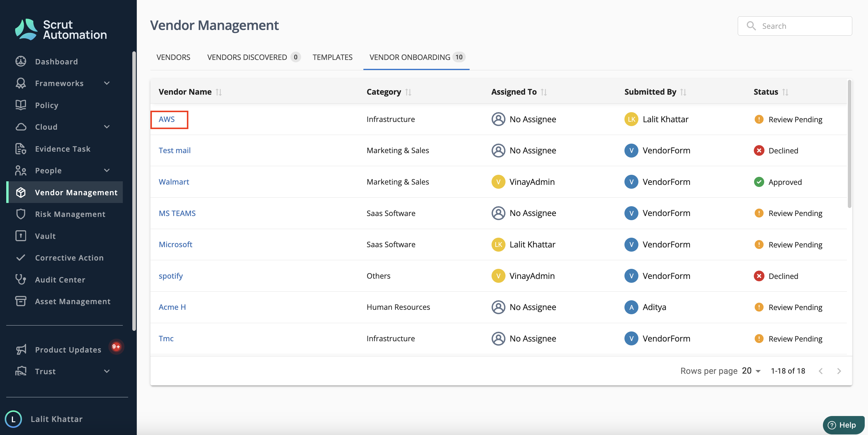Click Lalit Khattar profile avatar
868x435 pixels.
[x=13, y=419]
